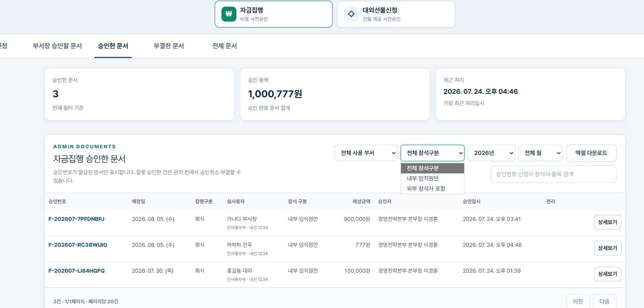The height and width of the screenshot is (308, 644).
Task: Open the 2026년 year dropdown
Action: 491,153
